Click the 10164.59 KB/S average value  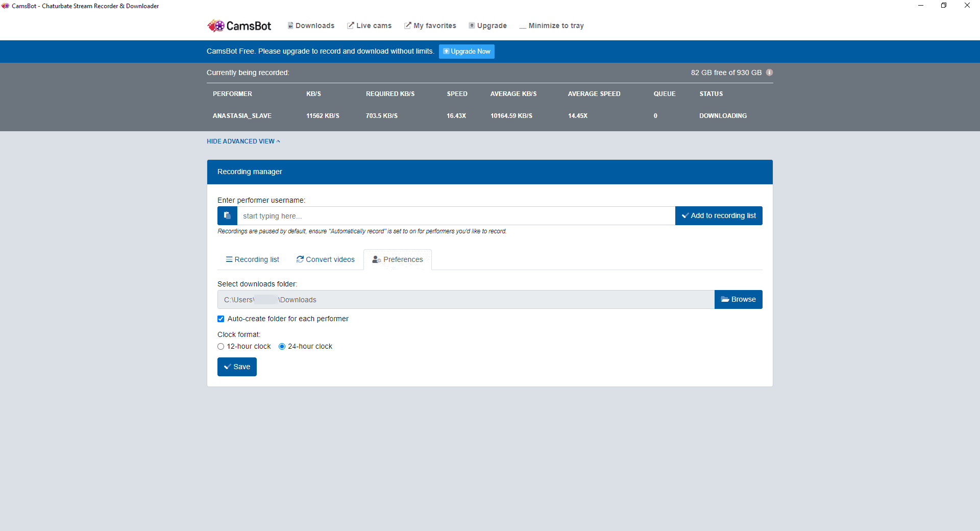[511, 116]
